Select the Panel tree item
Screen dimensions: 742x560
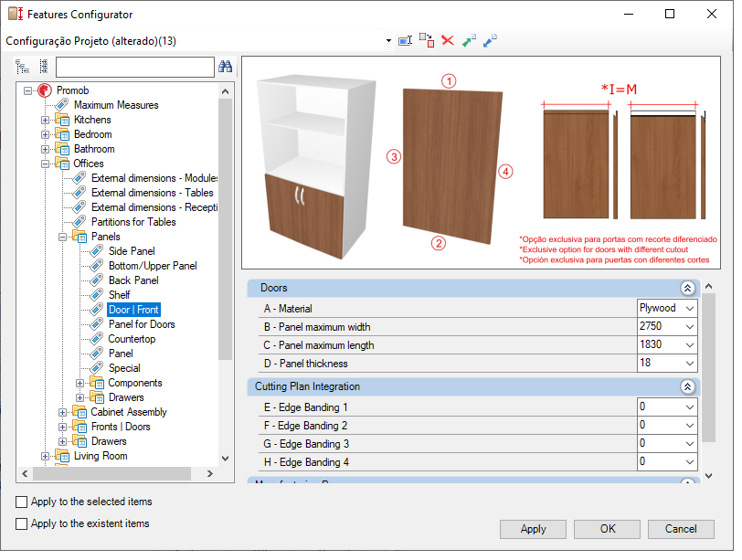[x=121, y=354]
